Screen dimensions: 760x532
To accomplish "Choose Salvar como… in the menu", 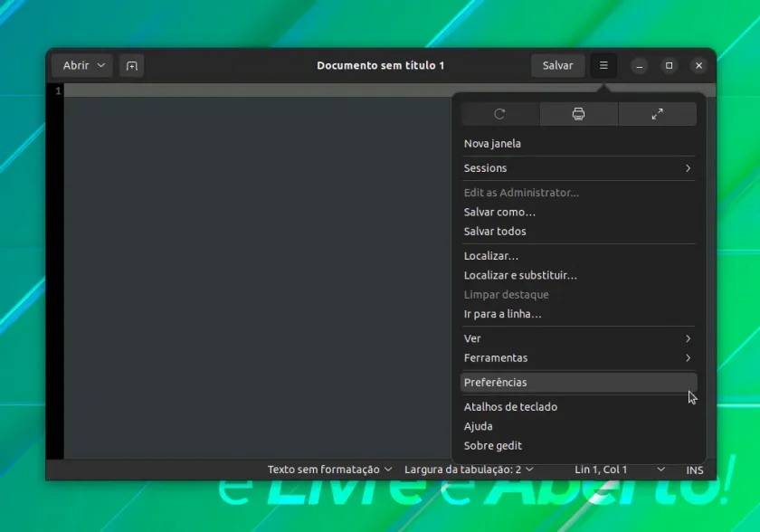I will (579, 212).
